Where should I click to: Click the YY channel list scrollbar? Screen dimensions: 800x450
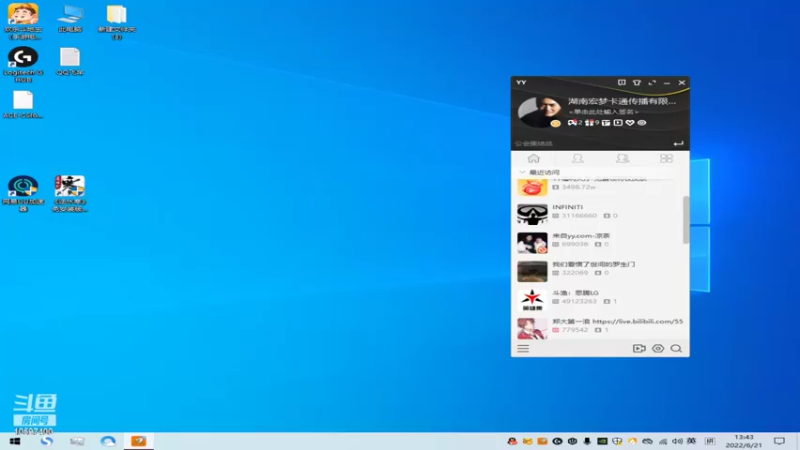[x=686, y=219]
